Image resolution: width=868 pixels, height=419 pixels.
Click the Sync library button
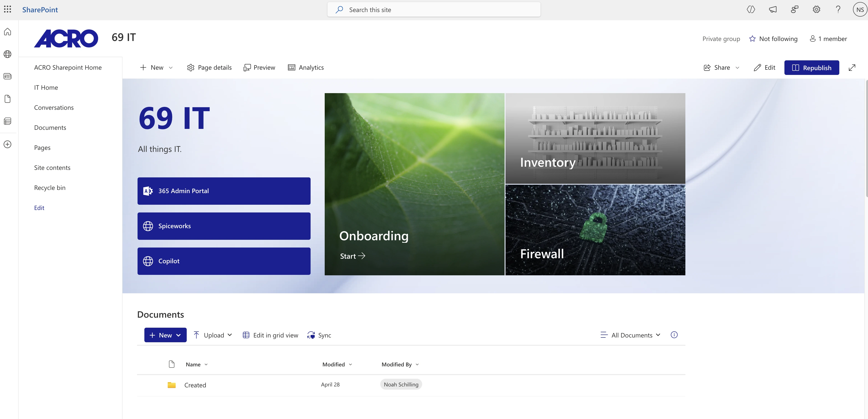[x=319, y=335]
